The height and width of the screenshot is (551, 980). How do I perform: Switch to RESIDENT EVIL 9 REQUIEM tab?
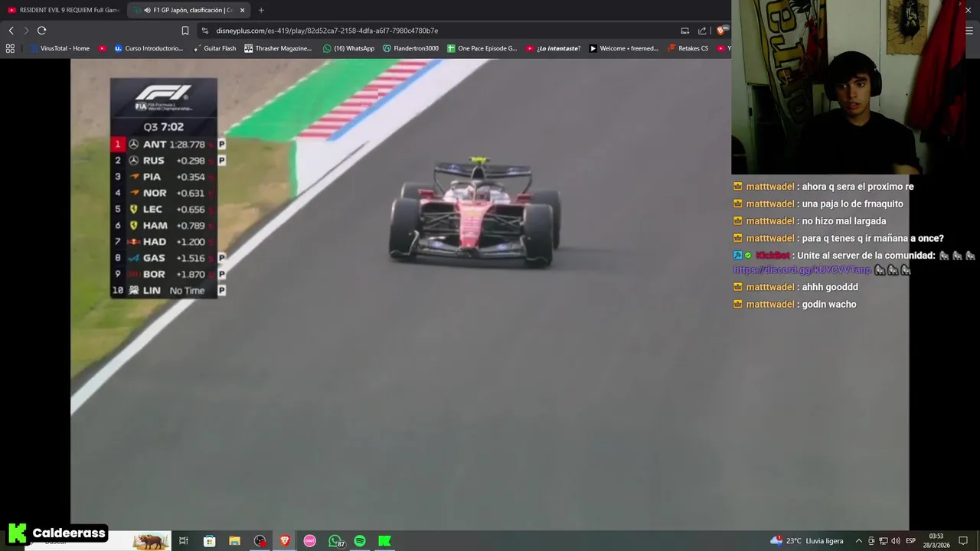point(64,10)
